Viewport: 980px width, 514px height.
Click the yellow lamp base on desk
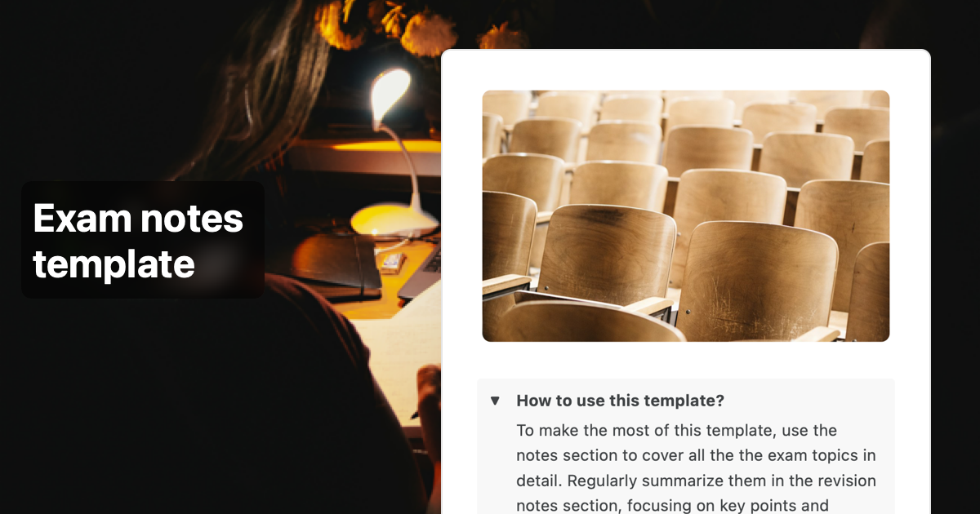click(x=391, y=220)
